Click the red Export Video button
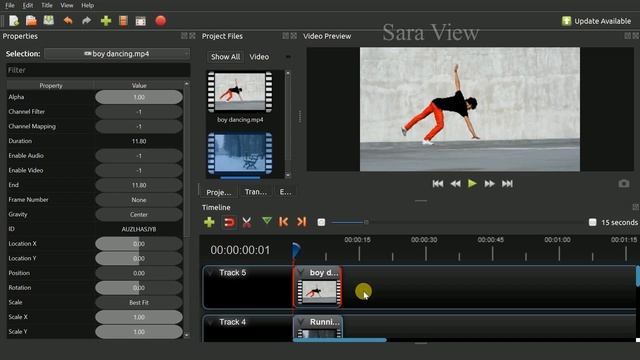640x360 pixels. (160, 21)
